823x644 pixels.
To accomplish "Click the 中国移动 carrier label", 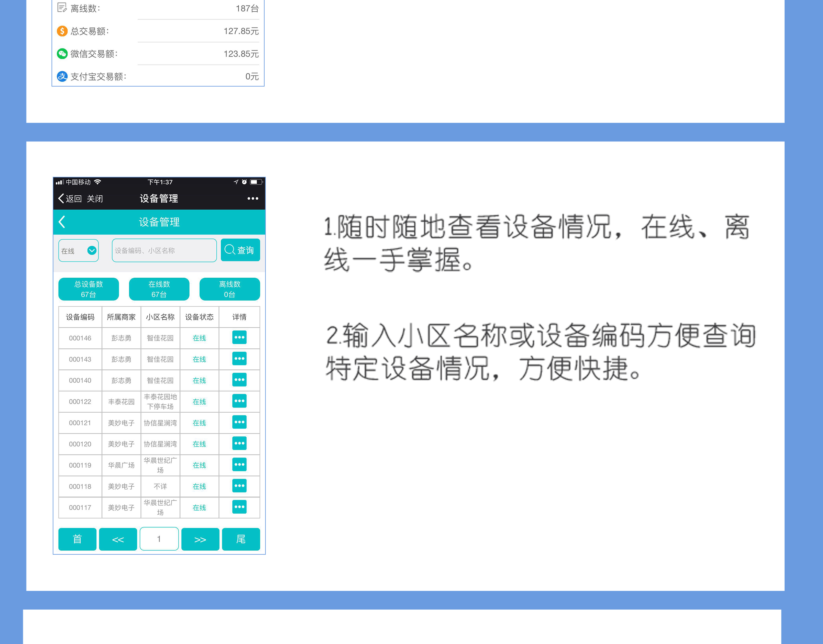I will 78,182.
